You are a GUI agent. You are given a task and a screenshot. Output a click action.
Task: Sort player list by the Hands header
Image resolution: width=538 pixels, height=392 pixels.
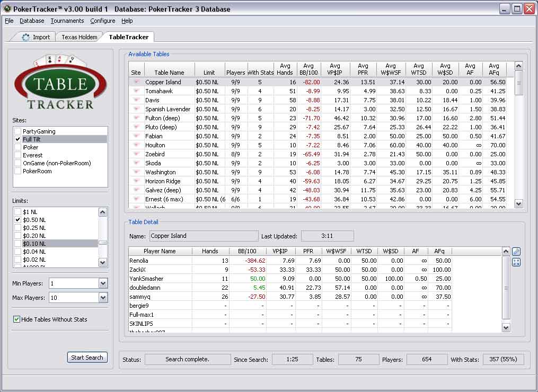coord(210,251)
